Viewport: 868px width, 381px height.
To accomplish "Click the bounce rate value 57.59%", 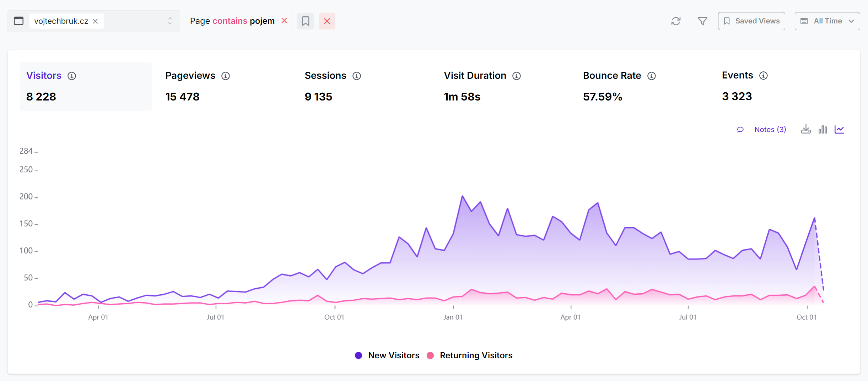I will click(603, 97).
